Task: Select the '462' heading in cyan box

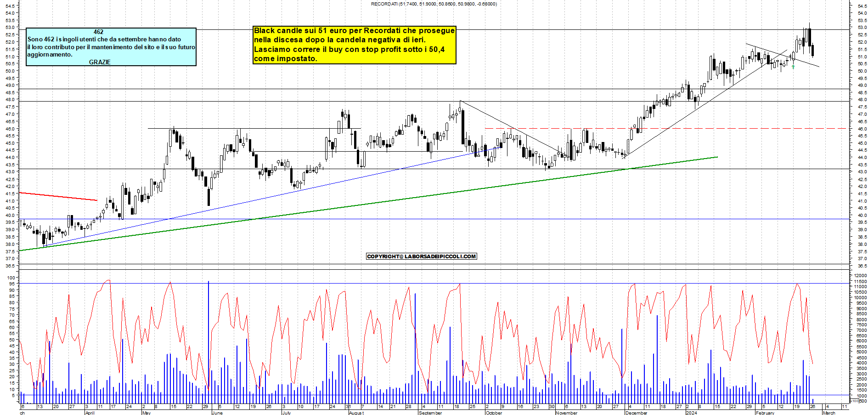Action: [99, 32]
